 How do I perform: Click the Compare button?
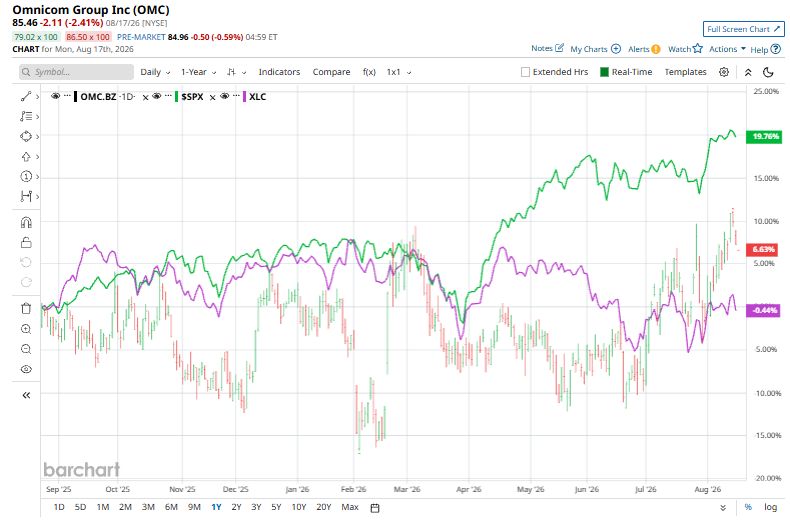(x=331, y=72)
